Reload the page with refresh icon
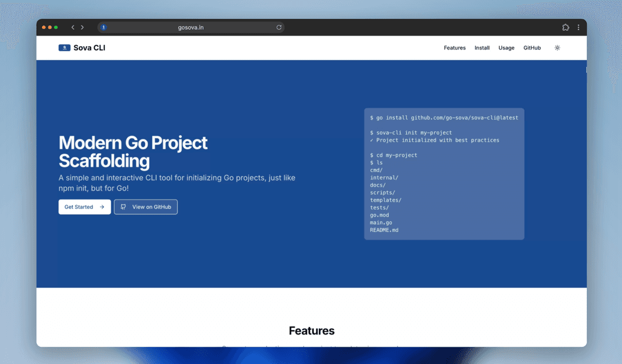Screen dimensions: 622x364 (279, 28)
